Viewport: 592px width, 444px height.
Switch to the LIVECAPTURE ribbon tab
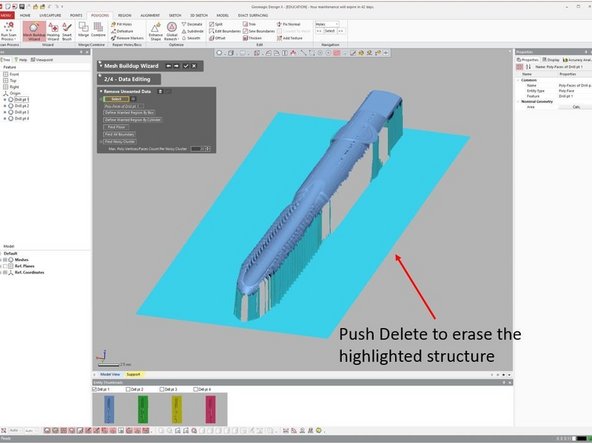[50, 15]
